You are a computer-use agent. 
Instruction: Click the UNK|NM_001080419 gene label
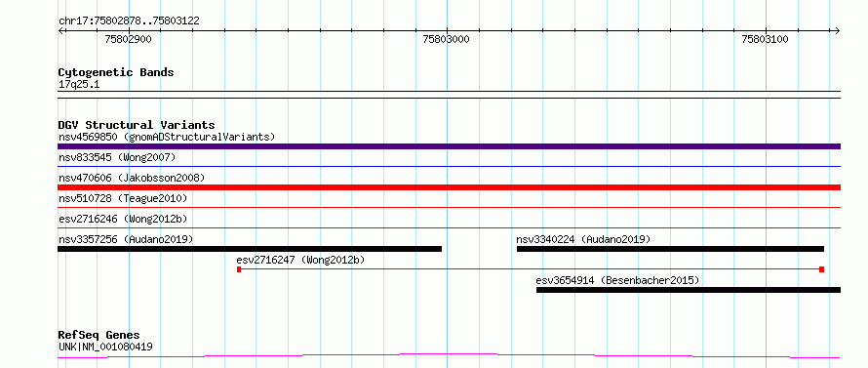tap(105, 347)
